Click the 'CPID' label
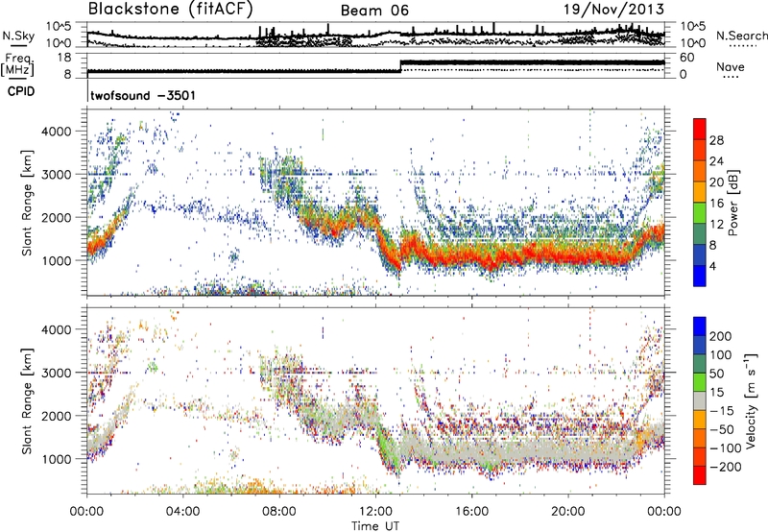 click(x=21, y=91)
